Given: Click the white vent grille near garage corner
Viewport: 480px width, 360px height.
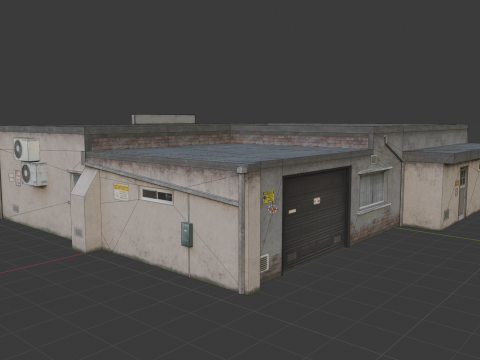Looking at the screenshot, I should click(x=264, y=263).
